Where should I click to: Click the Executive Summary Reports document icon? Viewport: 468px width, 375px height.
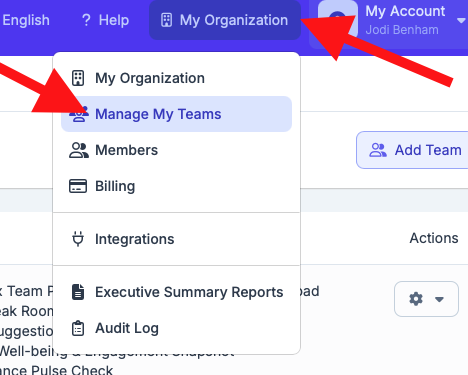(78, 292)
